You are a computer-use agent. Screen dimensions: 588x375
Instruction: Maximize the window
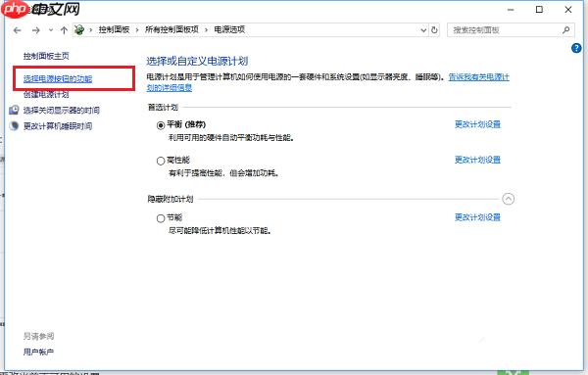point(539,10)
